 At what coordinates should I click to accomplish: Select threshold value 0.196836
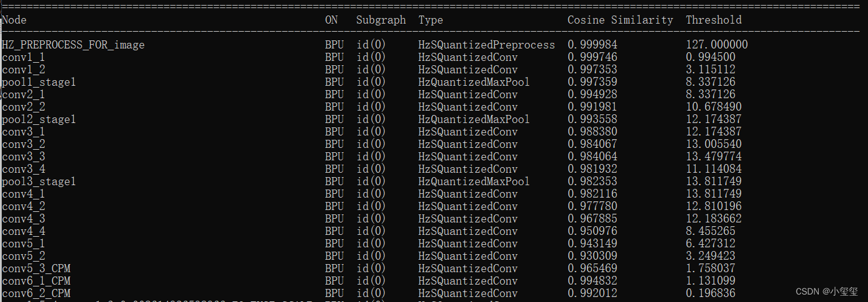(x=710, y=293)
